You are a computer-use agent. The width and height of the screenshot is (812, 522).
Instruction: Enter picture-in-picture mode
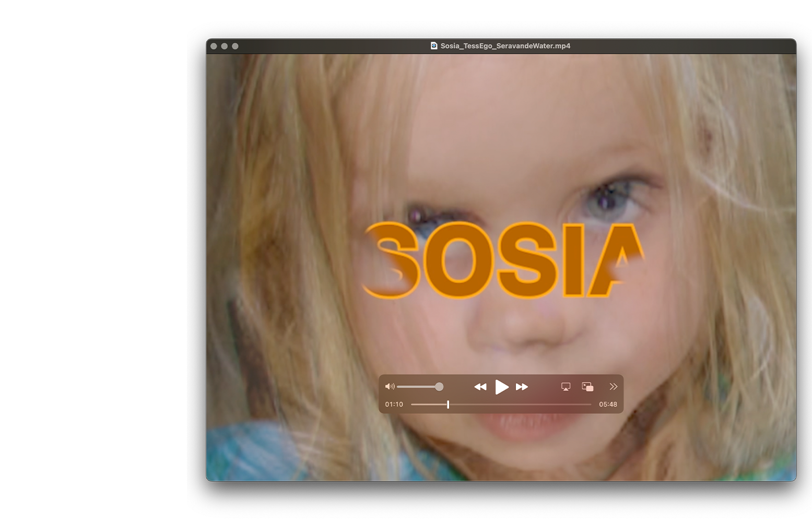pos(587,387)
